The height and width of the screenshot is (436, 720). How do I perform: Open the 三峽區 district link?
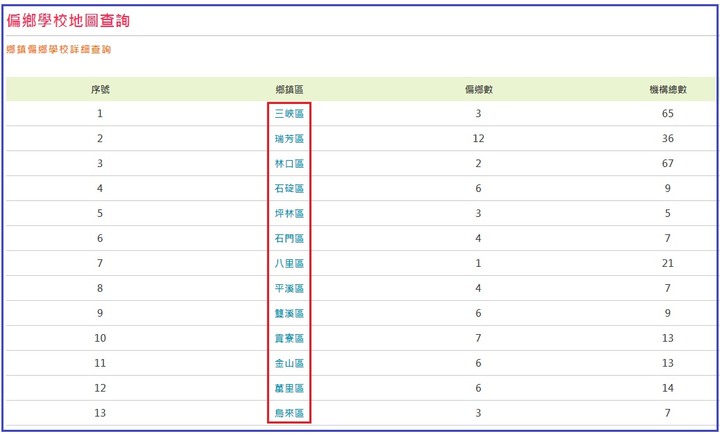coord(289,113)
